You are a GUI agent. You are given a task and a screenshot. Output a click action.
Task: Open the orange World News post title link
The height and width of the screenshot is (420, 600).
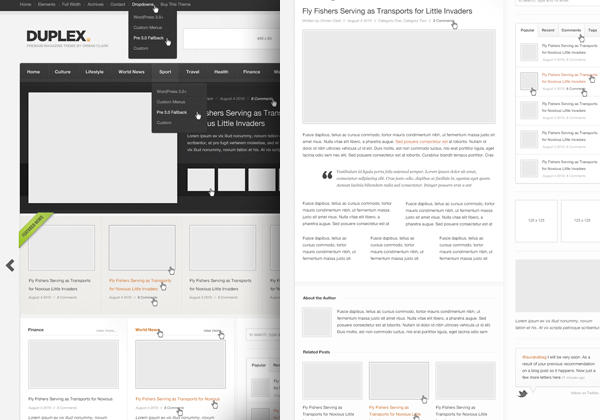point(178,399)
